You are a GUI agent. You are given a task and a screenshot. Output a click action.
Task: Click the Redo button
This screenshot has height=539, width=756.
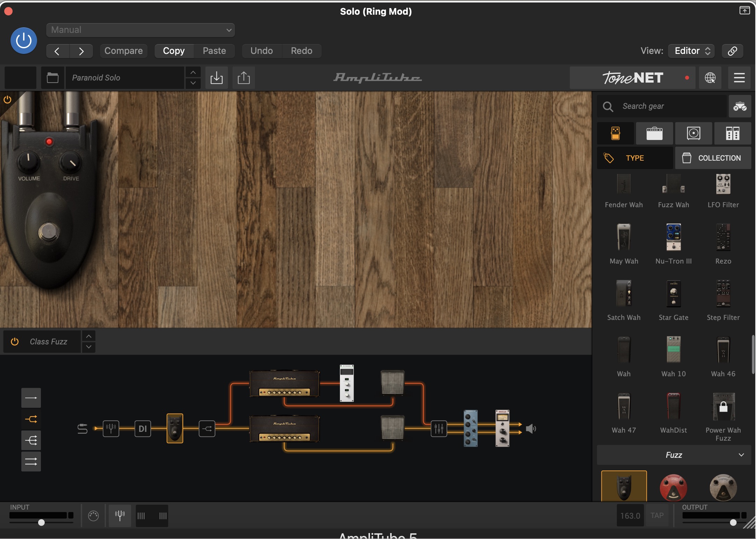301,51
